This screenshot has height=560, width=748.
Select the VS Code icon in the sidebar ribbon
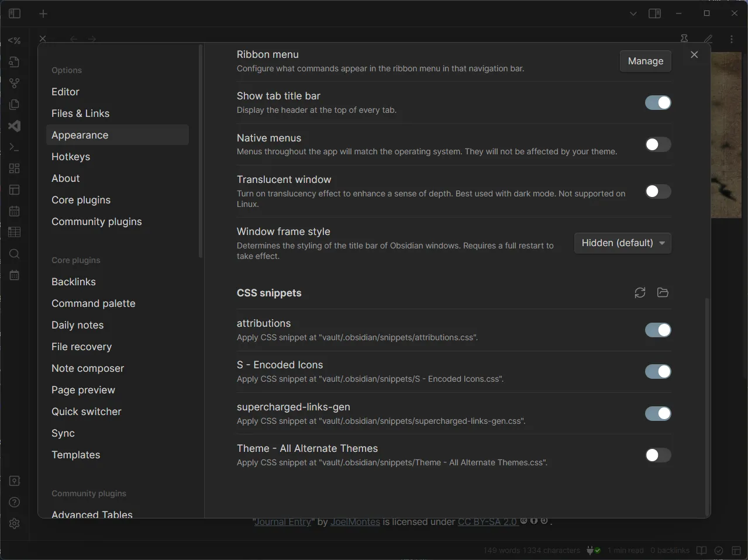(x=14, y=126)
